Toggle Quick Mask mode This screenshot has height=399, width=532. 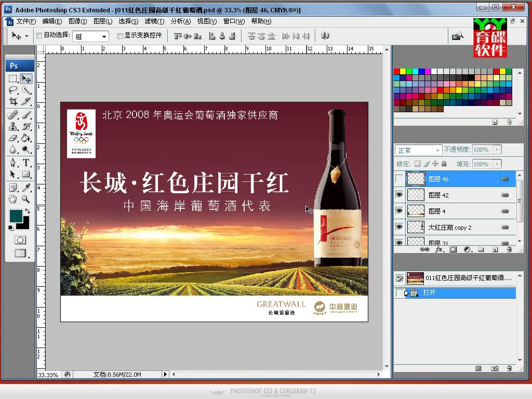[x=20, y=240]
